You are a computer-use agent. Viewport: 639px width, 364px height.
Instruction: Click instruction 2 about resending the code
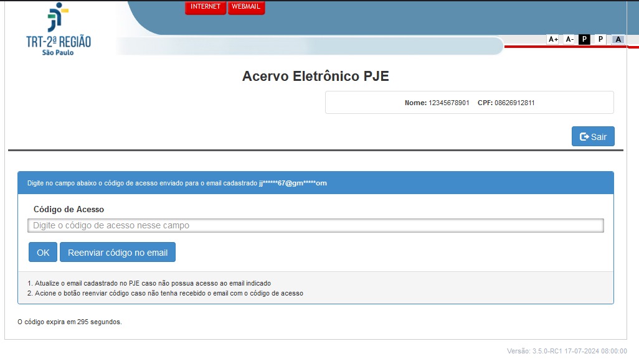pos(166,293)
